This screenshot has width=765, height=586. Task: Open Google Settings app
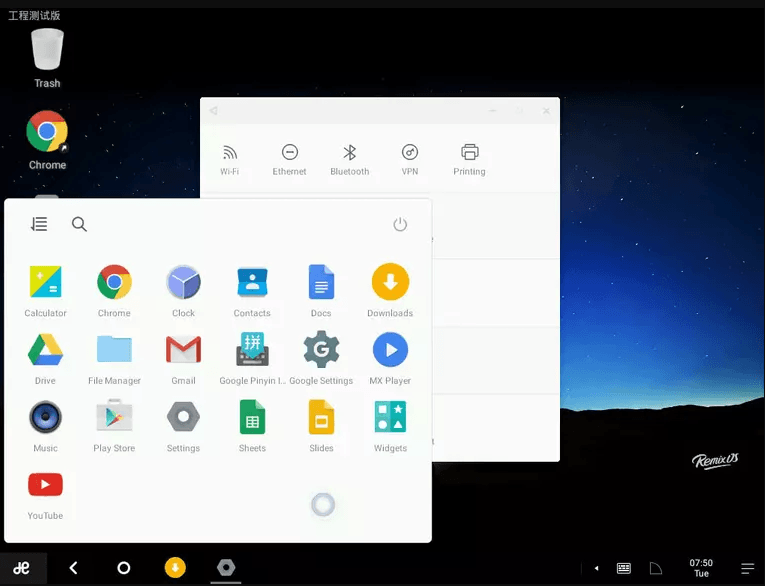[321, 359]
